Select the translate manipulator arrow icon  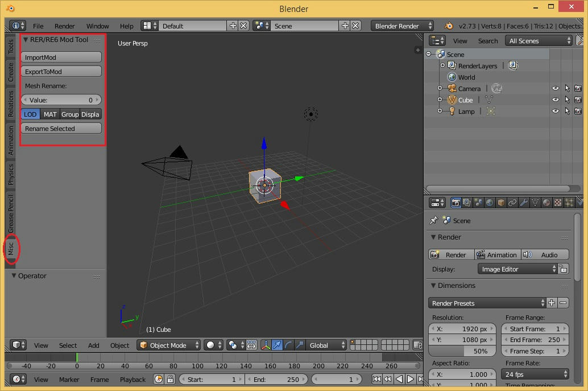click(277, 345)
